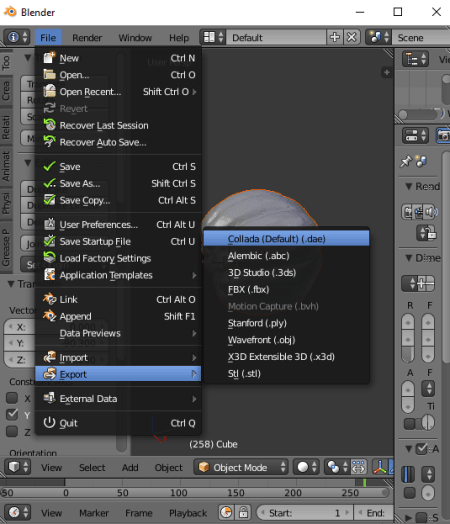
Task: Enable the X constraint axis checkbox
Action: coord(12,398)
